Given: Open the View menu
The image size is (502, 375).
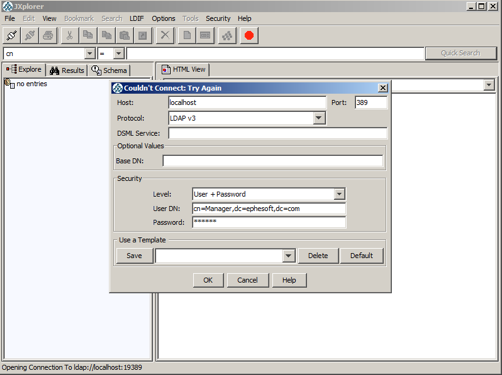Looking at the screenshot, I should (49, 19).
